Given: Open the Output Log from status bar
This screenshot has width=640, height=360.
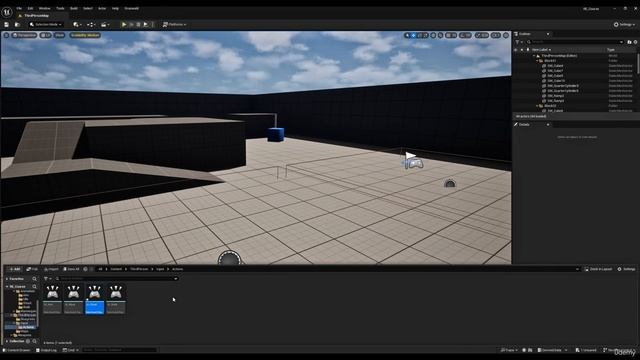Looking at the screenshot, I should [46, 350].
